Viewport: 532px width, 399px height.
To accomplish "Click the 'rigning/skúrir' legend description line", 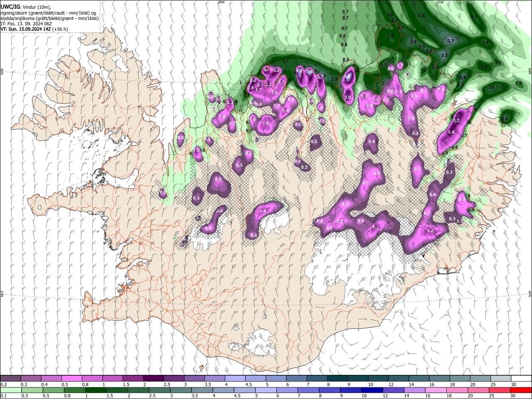I will click(48, 13).
